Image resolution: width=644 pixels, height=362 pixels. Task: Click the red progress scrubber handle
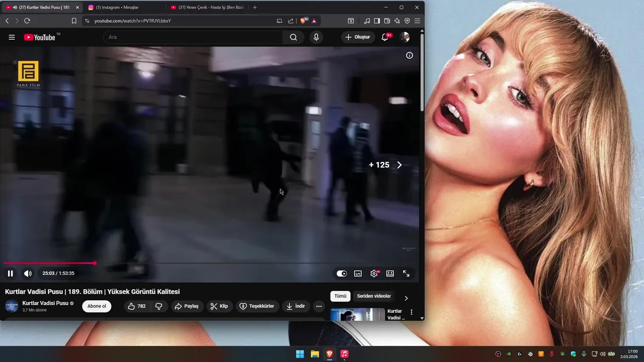94,263
